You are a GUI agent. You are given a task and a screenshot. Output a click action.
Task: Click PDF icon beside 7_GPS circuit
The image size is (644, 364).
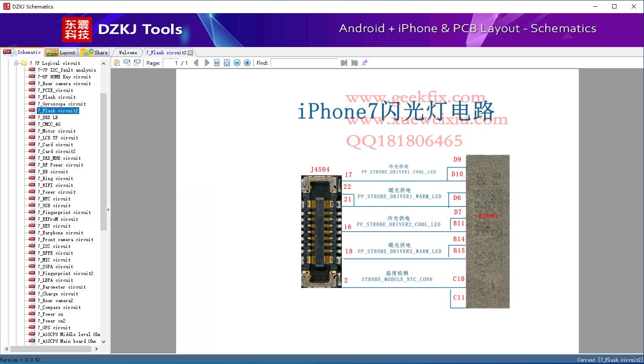[32, 327]
